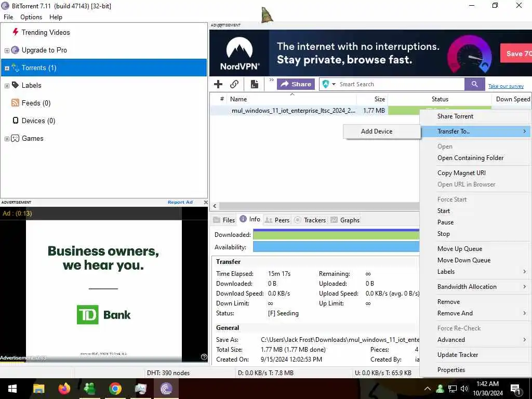Open the Advanced submenu
This screenshot has height=399, width=532.
coord(475,340)
